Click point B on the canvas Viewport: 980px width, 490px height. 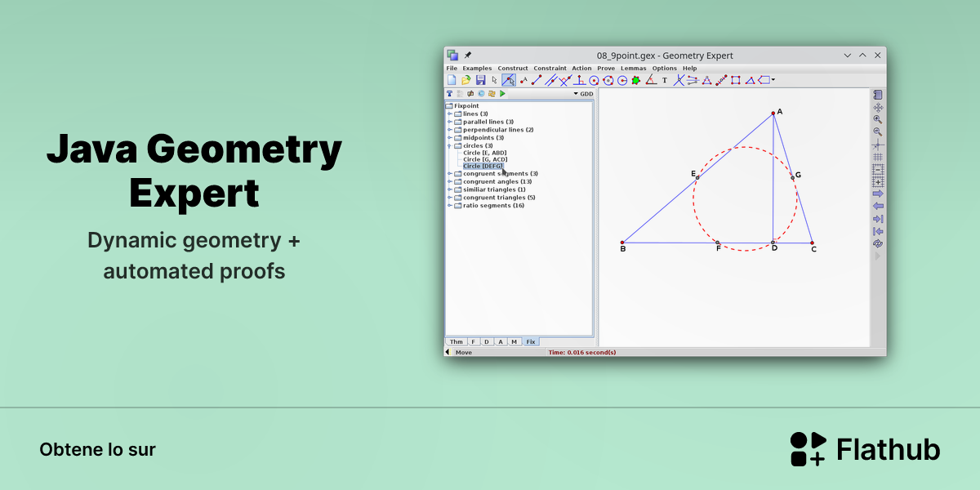622,243
